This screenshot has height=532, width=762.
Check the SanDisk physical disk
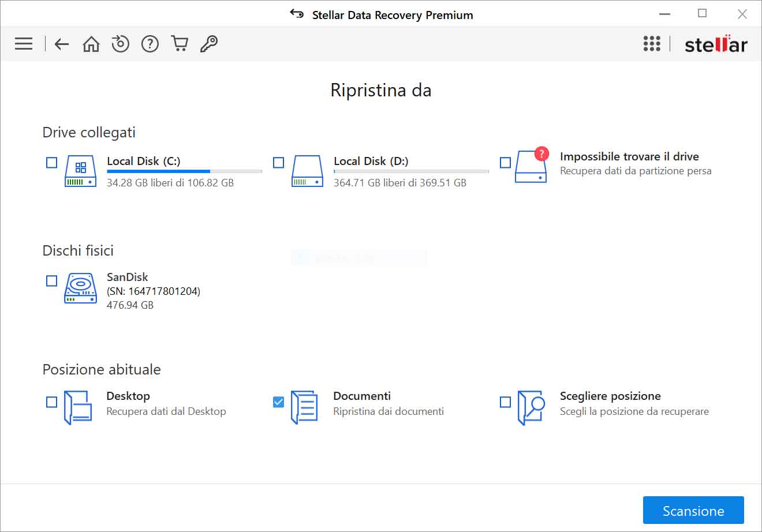51,280
